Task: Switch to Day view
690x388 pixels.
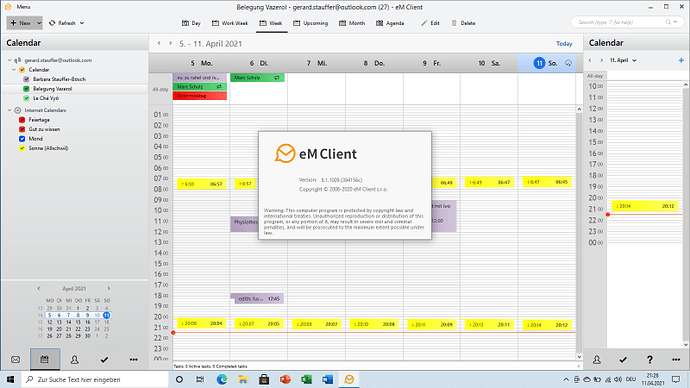Action: pos(191,23)
